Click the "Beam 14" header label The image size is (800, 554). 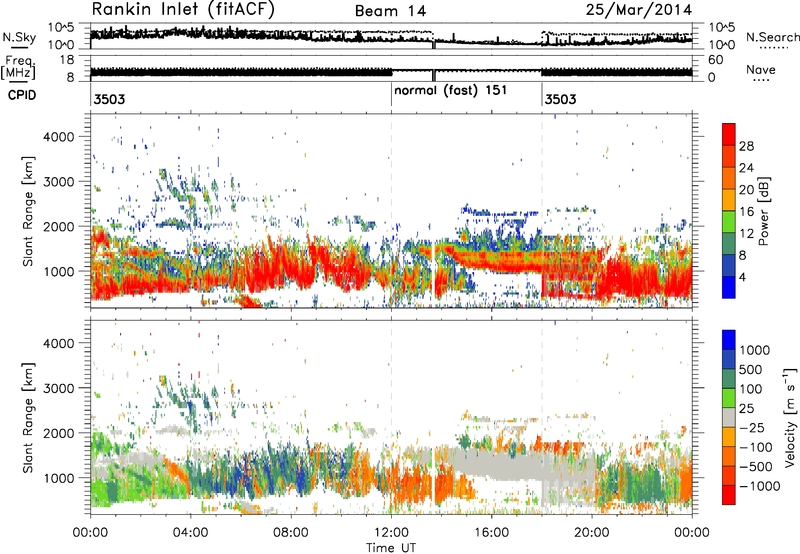390,11
